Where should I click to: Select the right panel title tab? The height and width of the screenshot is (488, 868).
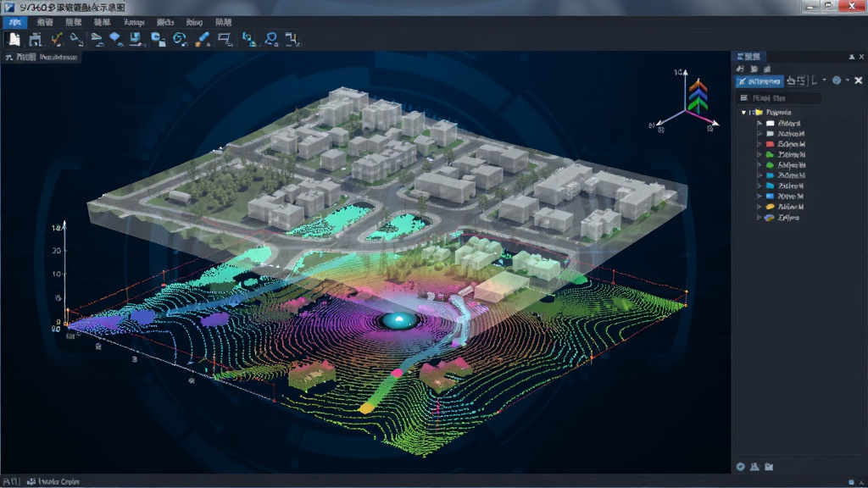[x=748, y=57]
